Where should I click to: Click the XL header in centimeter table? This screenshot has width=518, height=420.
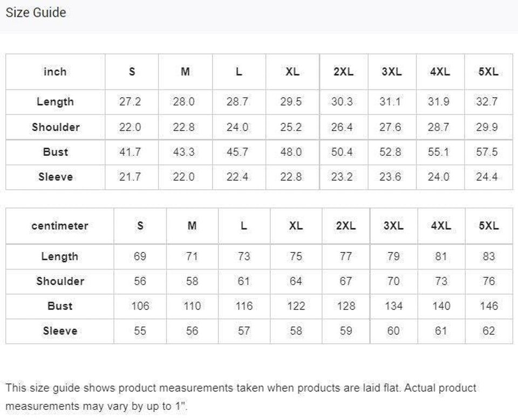[296, 226]
